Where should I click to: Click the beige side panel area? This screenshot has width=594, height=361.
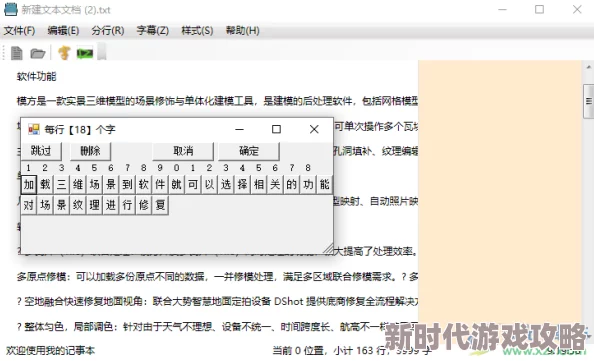pos(500,193)
